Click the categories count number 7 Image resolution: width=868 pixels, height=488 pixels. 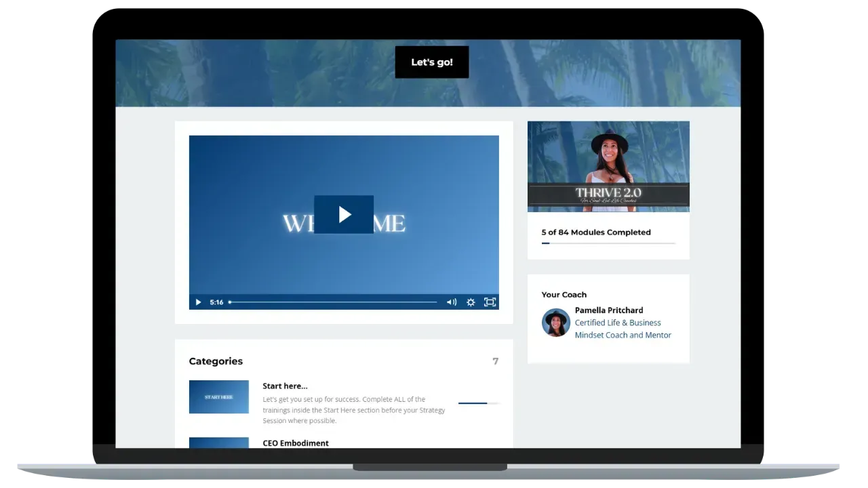(495, 361)
